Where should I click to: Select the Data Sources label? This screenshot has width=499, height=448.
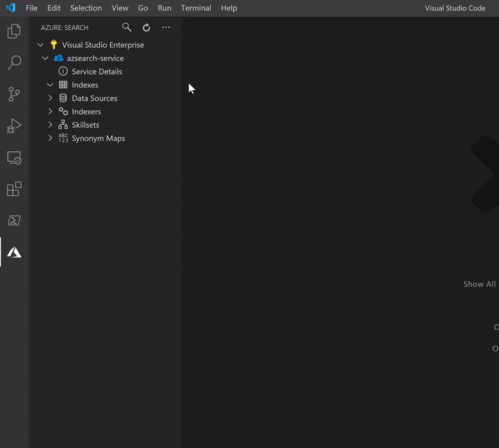click(94, 98)
